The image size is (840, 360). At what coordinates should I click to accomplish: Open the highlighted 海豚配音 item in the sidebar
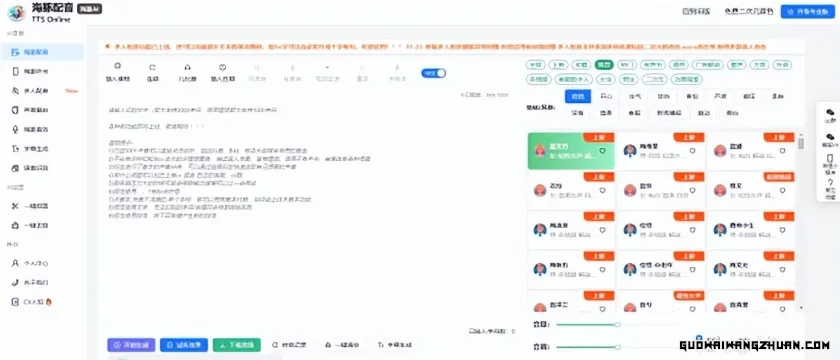(x=43, y=52)
